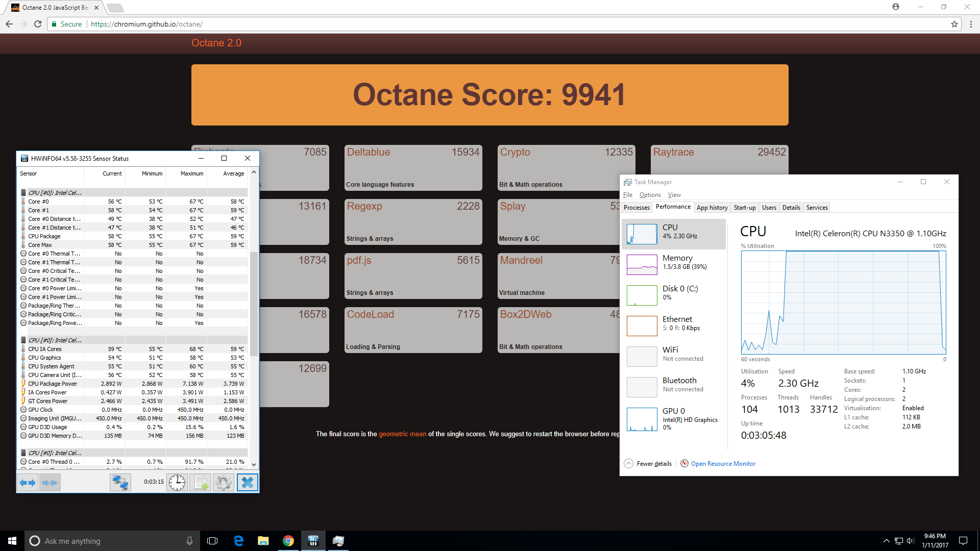
Task: Switch to HWiNFO taskbar icon
Action: (313, 541)
